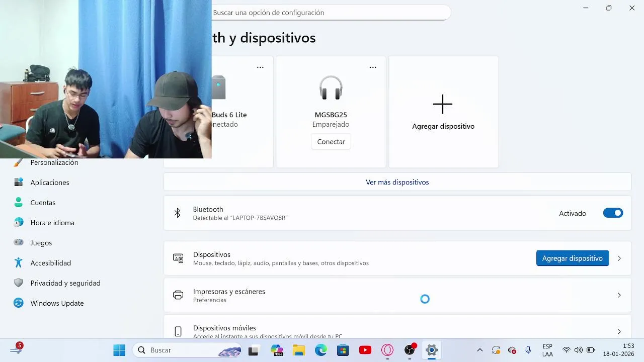Select Hora e idioma in sidebar

click(52, 223)
